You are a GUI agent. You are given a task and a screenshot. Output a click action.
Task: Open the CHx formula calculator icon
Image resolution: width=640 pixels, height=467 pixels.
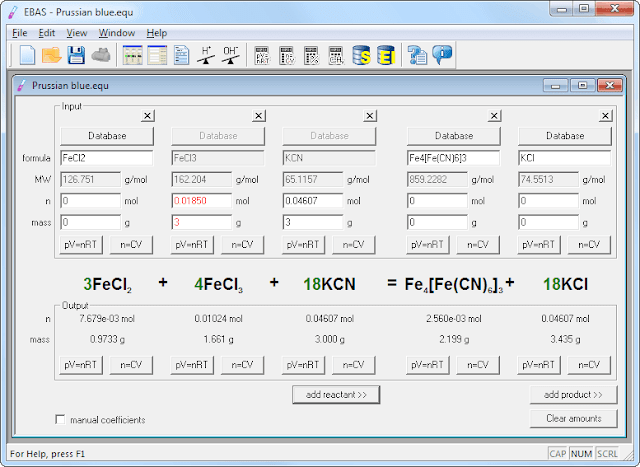click(336, 55)
